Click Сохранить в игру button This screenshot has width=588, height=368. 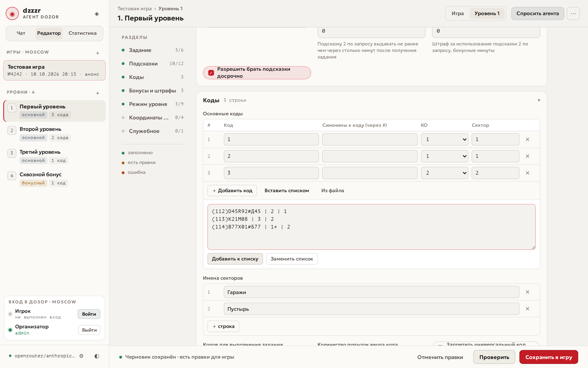click(548, 357)
